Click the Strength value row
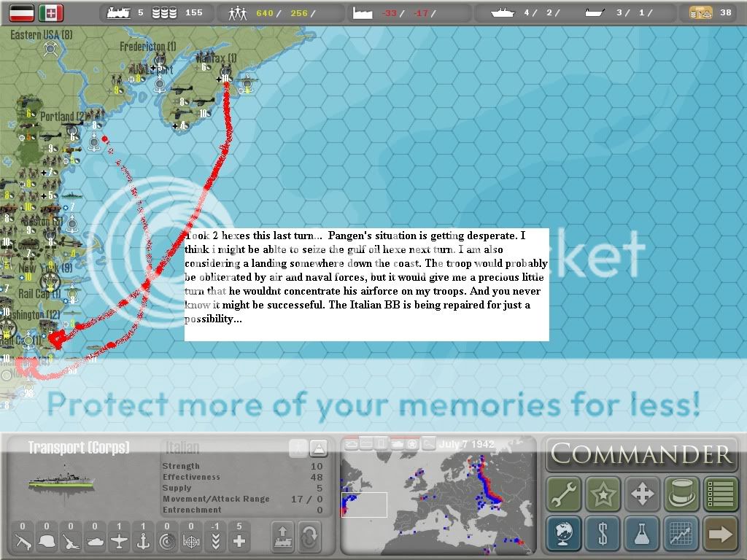Image resolution: width=747 pixels, height=560 pixels. tap(242, 466)
